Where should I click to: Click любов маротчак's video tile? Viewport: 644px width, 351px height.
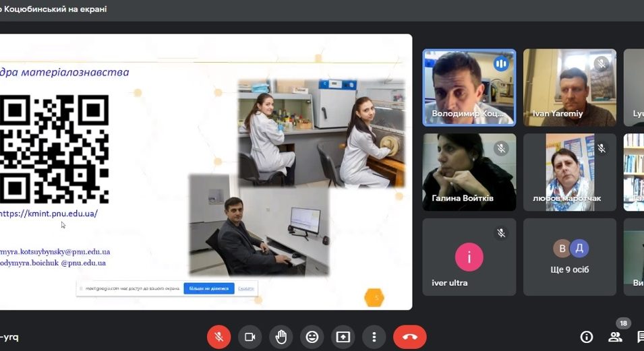570,172
